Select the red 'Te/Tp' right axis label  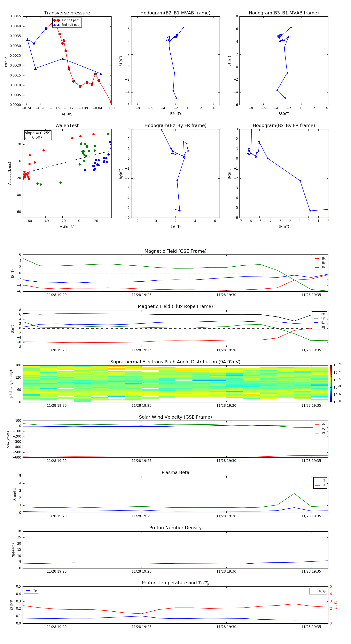coord(336,605)
